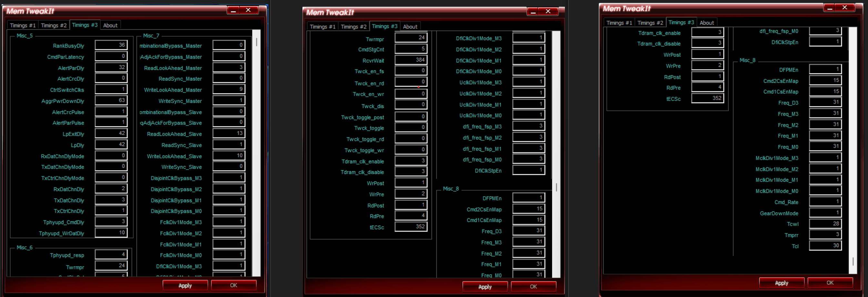Click the scrollbar thumb in left Mem TweakIt window
Viewport: 868px width, 297px height.
coord(257,42)
